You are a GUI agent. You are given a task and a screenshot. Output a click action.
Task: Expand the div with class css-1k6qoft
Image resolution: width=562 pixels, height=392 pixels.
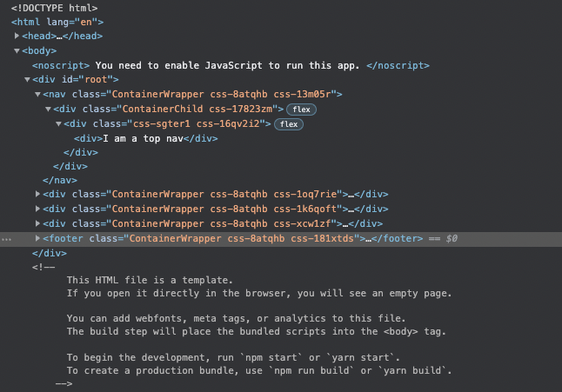(37, 209)
